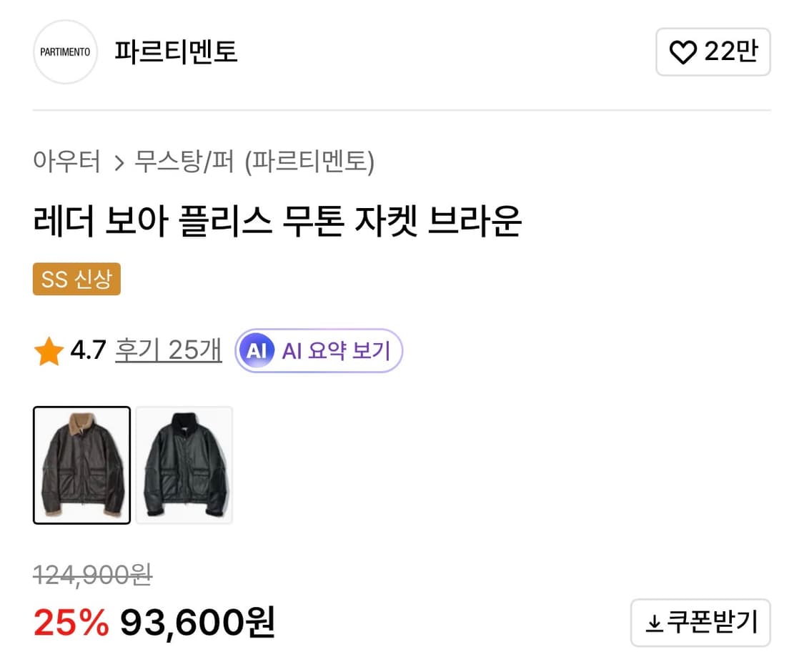Select the SS 신상 badge
804x672 pixels.
pyautogui.click(x=76, y=279)
